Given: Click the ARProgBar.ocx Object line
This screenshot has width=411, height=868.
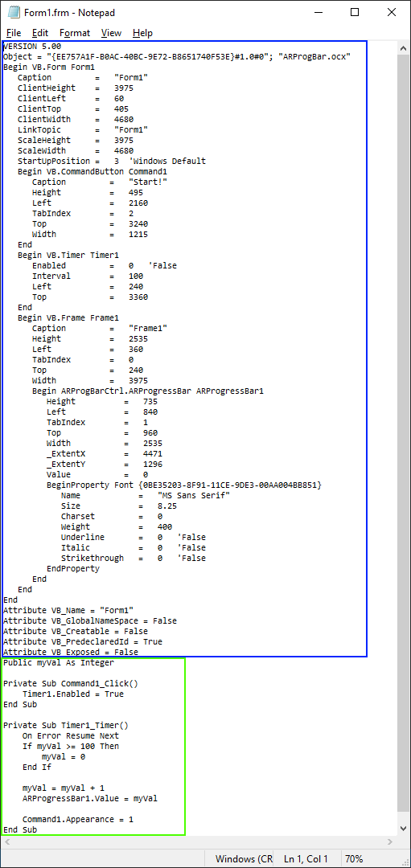Looking at the screenshot, I should 177,57.
